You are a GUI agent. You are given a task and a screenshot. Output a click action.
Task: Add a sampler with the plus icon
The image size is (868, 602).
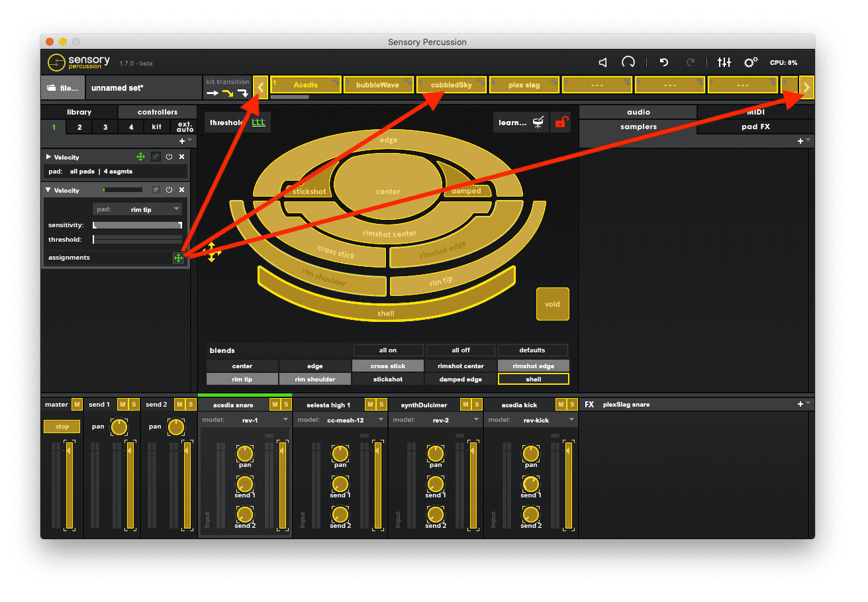(x=800, y=141)
